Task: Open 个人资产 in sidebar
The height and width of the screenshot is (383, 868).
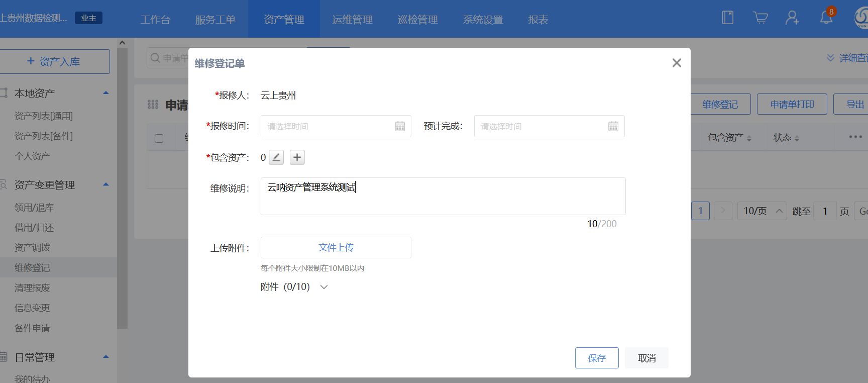Action: [x=32, y=156]
